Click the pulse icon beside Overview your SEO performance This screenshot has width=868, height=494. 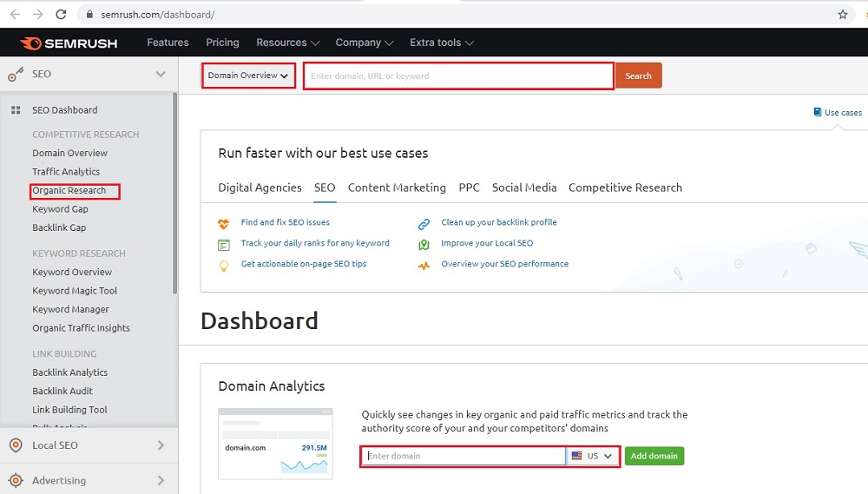[424, 266]
